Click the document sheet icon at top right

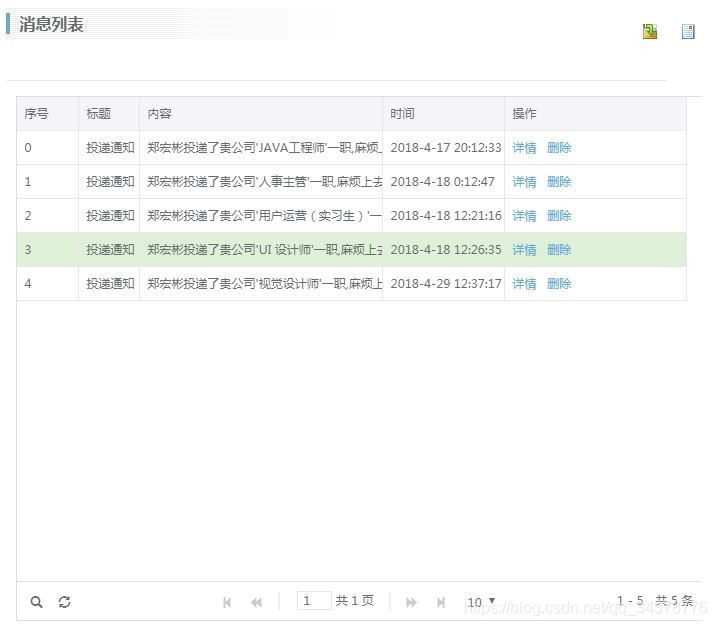coord(688,31)
